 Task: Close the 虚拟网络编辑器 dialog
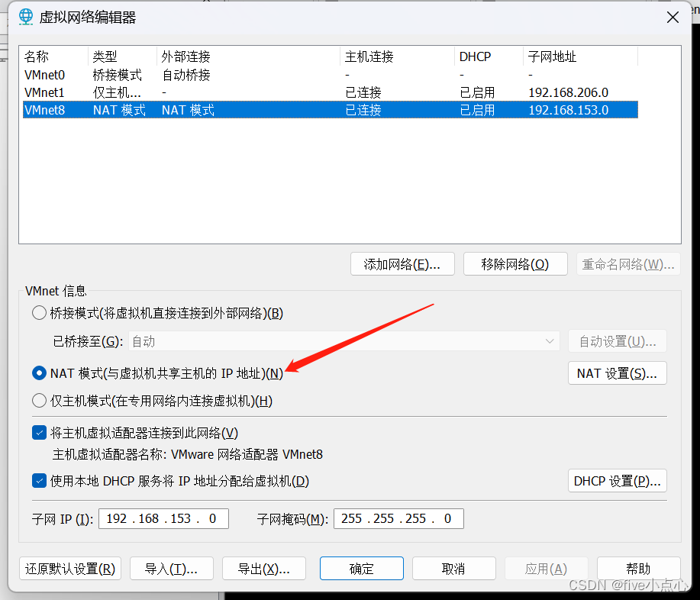[673, 18]
